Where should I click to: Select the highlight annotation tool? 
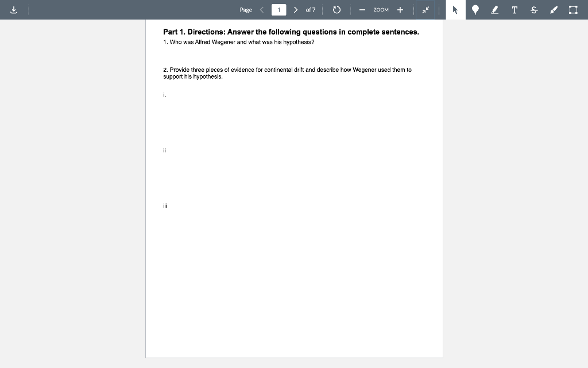point(495,10)
